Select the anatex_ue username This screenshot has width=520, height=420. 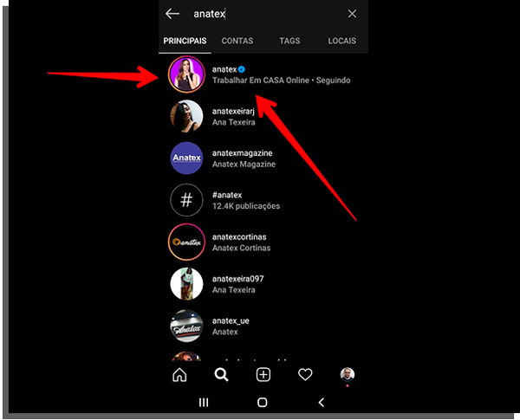coord(231,321)
